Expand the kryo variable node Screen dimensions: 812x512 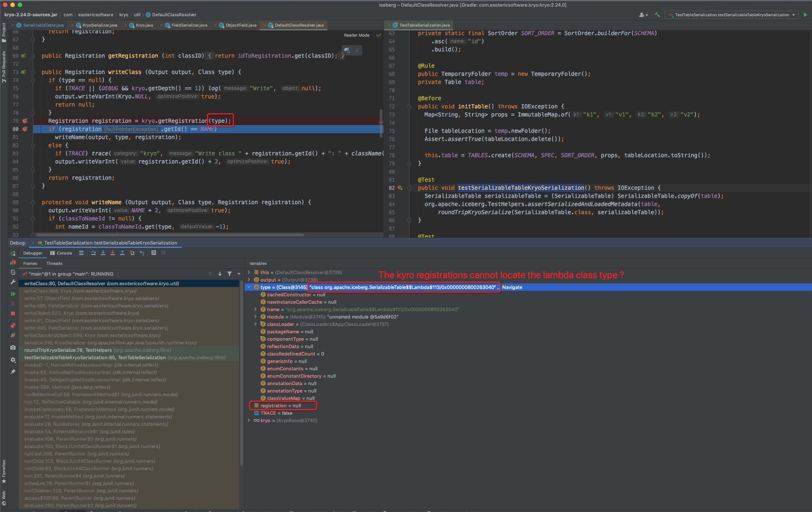pyautogui.click(x=249, y=421)
